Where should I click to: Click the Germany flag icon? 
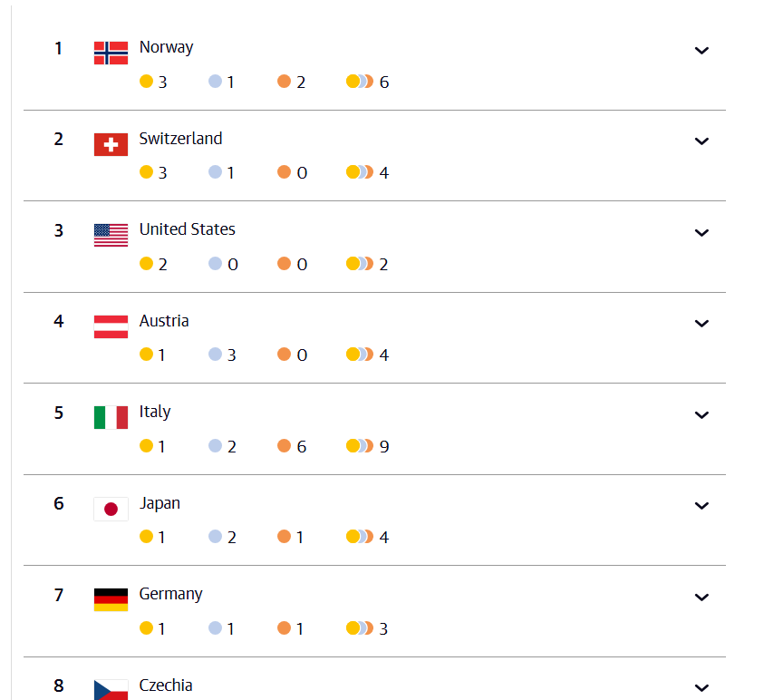tap(111, 599)
